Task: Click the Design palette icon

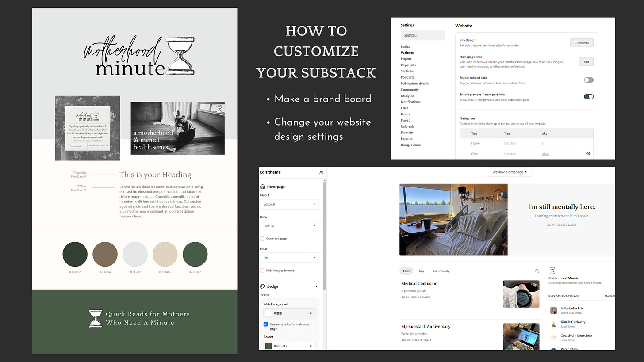Action: [x=263, y=286]
